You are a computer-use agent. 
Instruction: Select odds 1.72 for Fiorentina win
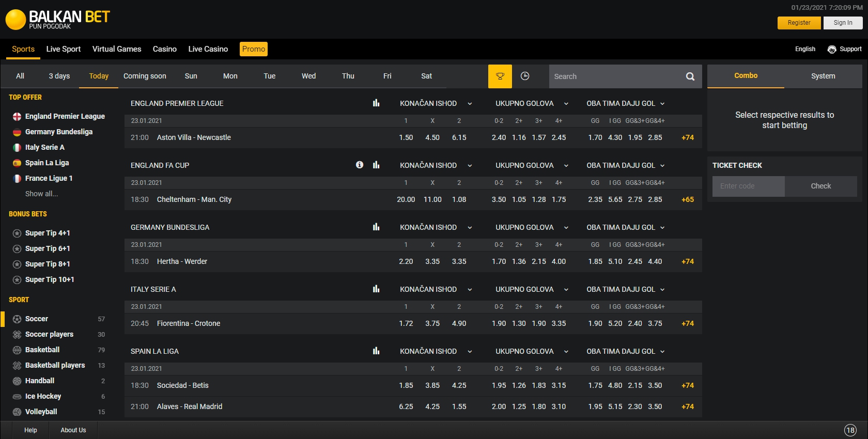(x=406, y=323)
